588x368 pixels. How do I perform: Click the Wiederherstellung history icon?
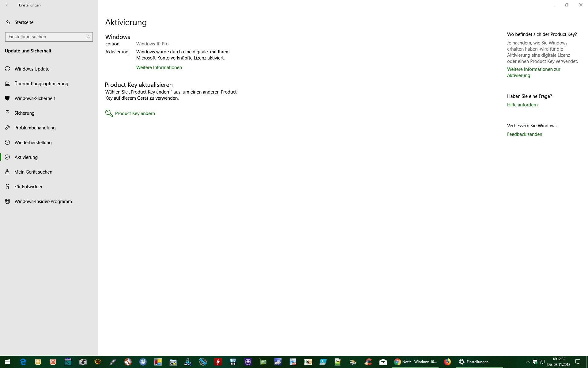[8, 143]
